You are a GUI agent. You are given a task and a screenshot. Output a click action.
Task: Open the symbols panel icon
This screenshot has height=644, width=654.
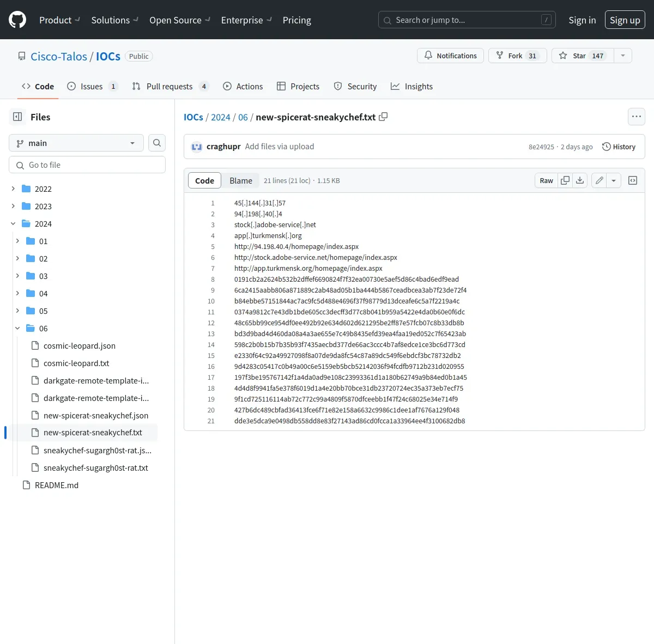633,180
